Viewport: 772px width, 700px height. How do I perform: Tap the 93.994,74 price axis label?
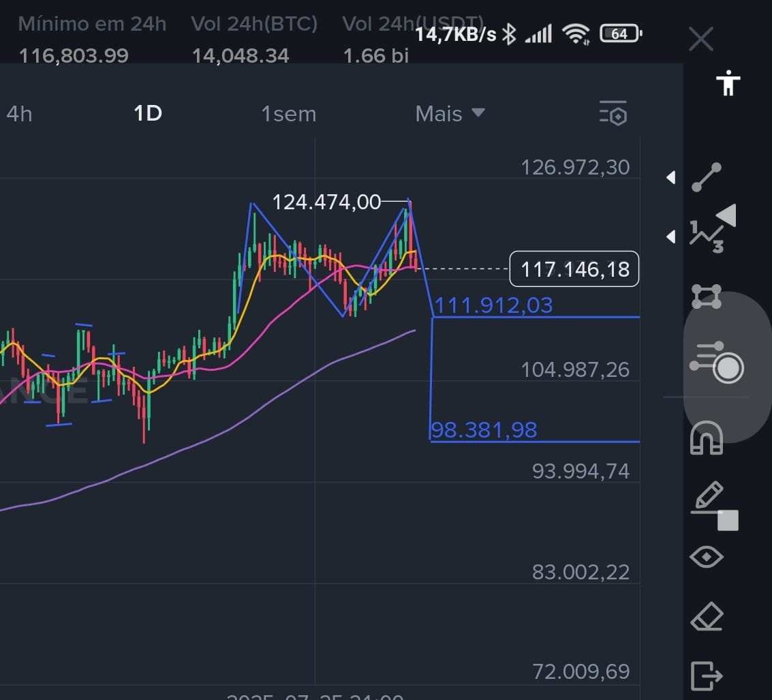581,471
